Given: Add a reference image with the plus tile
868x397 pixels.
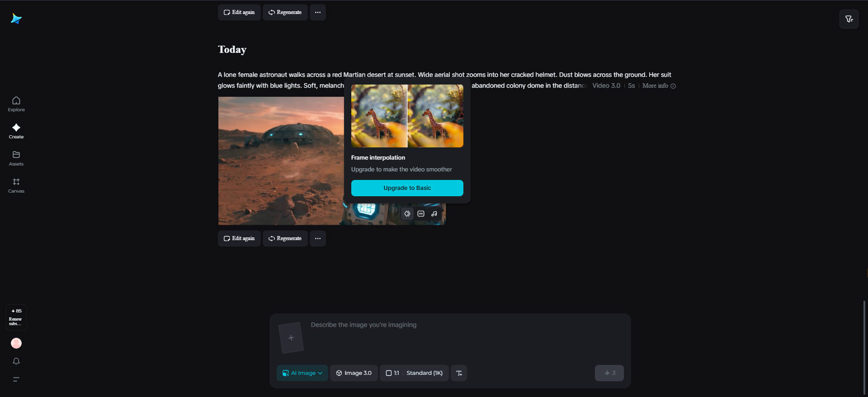Looking at the screenshot, I should 291,338.
